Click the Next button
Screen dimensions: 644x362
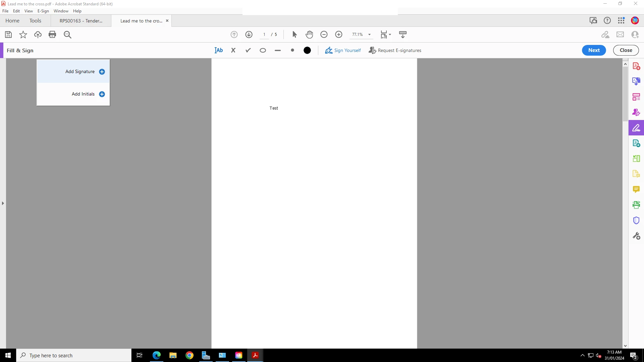coord(594,50)
